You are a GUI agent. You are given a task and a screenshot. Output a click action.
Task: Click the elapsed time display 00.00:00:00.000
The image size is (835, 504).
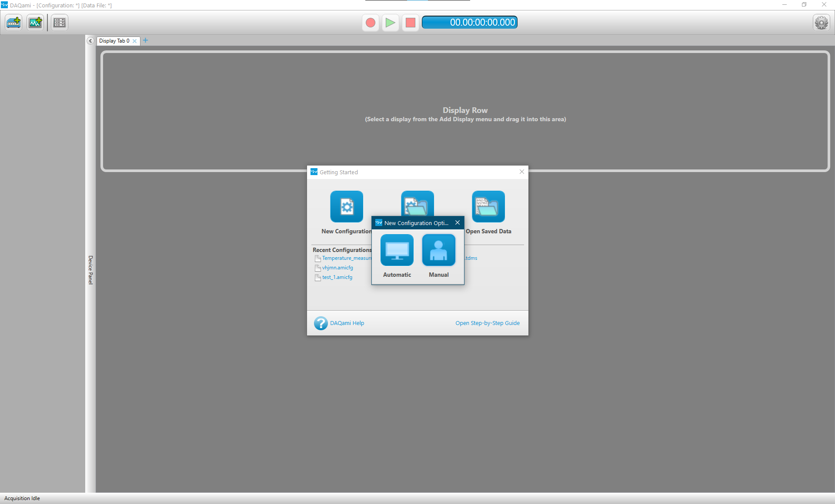(x=470, y=23)
